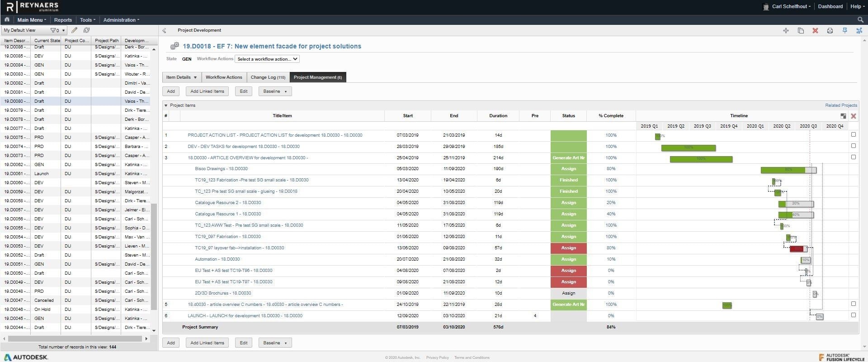
Task: Refresh the item list view
Action: tap(86, 30)
